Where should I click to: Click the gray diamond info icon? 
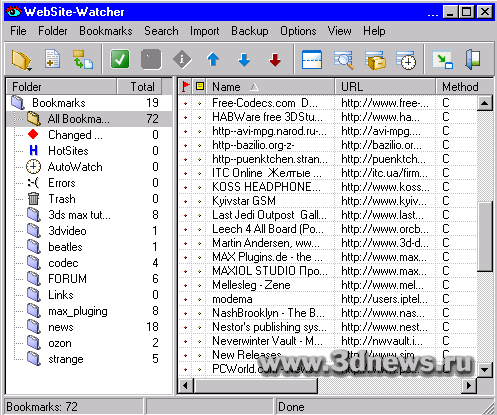pyautogui.click(x=182, y=60)
